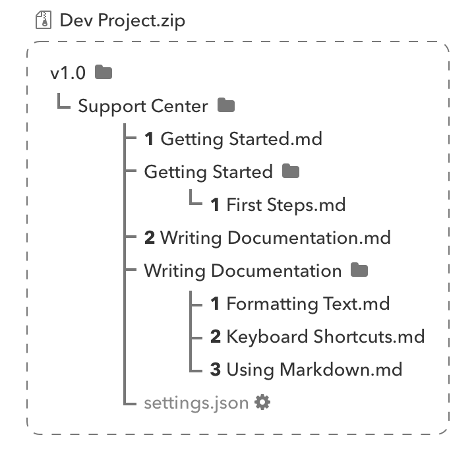Select the Dev Project.zip title
The height and width of the screenshot is (464, 476).
click(123, 20)
